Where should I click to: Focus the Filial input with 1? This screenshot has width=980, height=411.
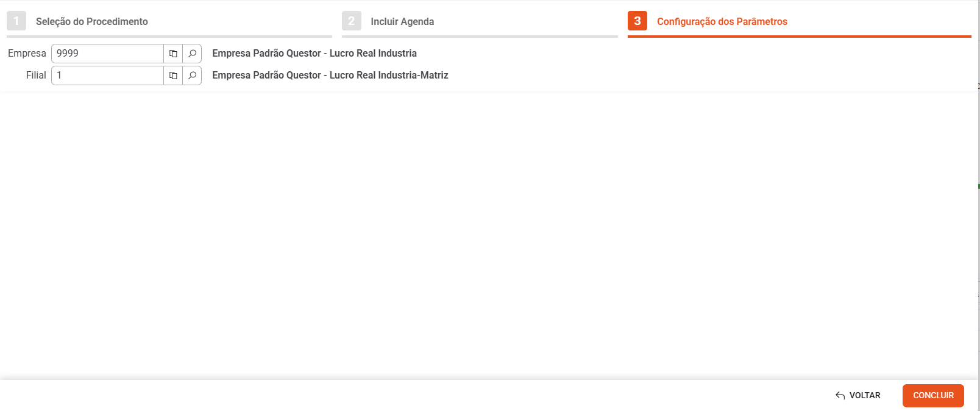pos(107,76)
